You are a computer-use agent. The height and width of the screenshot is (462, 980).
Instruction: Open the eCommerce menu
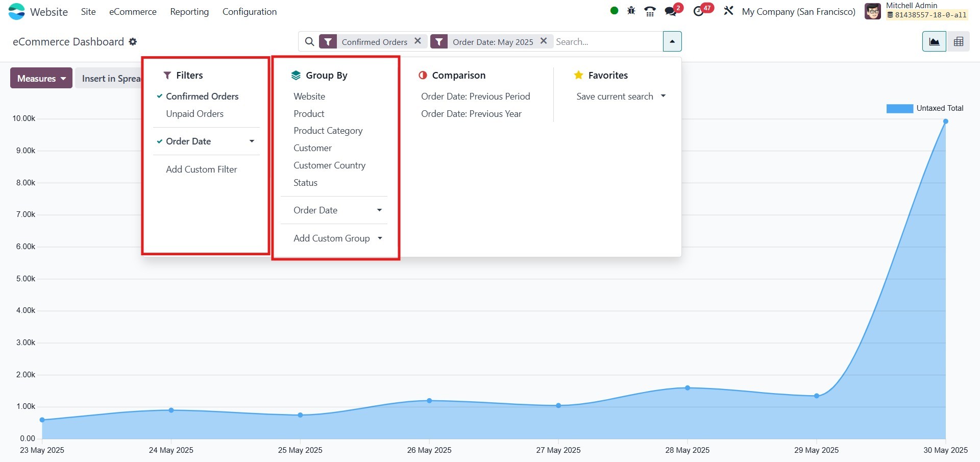(133, 12)
